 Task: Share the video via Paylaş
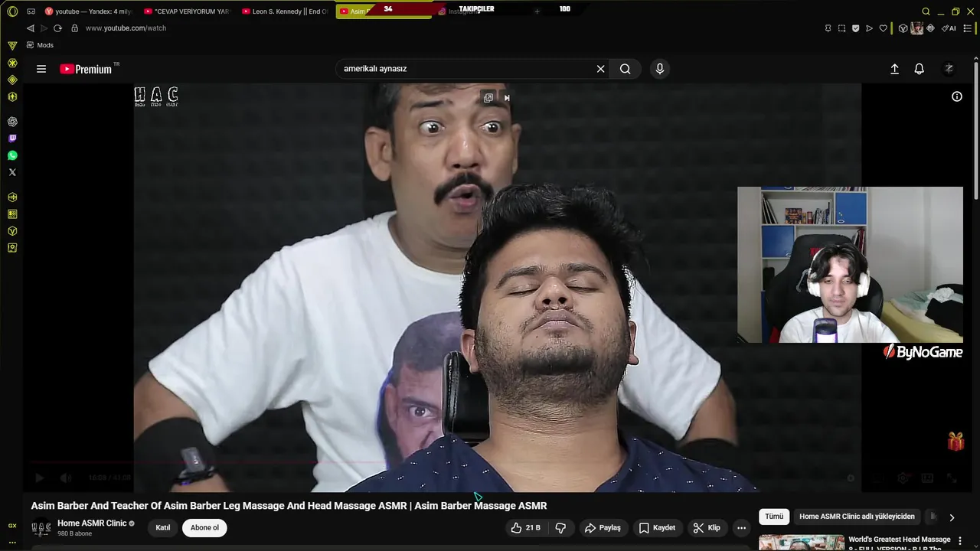tap(603, 527)
